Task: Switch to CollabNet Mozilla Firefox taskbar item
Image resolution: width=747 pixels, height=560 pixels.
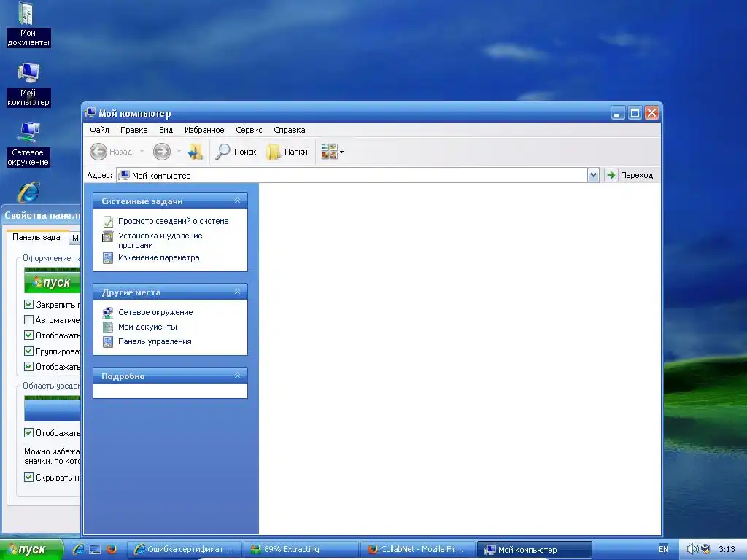Action: click(418, 550)
